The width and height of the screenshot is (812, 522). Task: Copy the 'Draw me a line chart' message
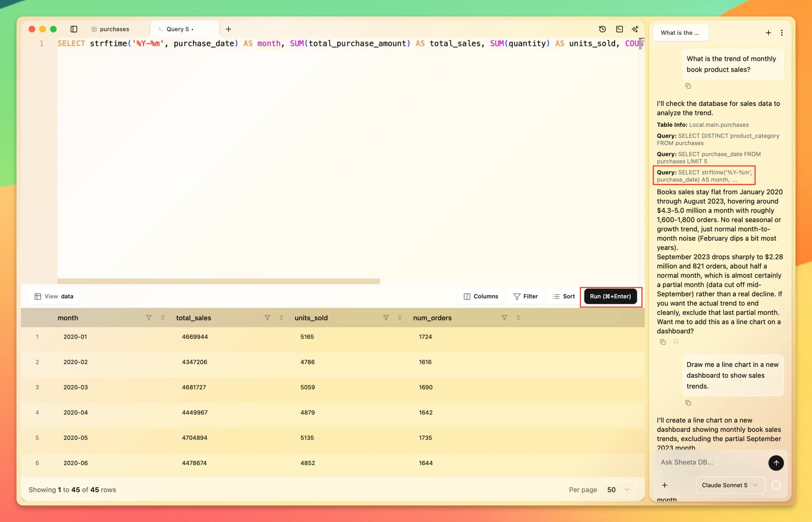pyautogui.click(x=688, y=403)
